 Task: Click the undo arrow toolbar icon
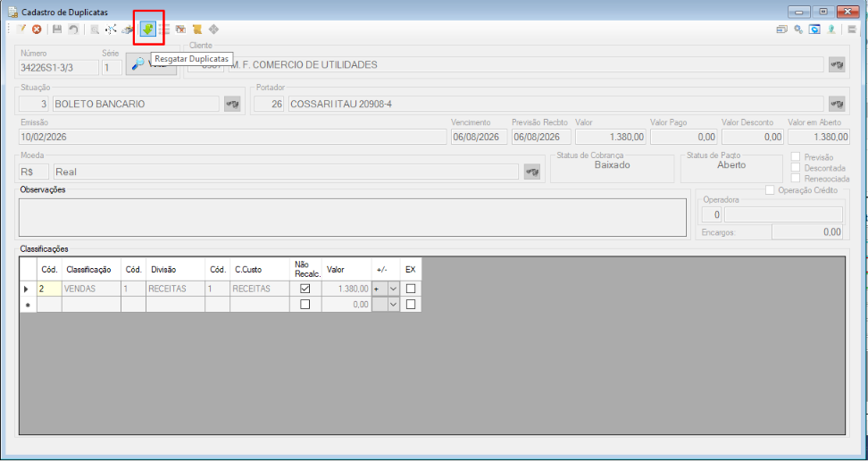(73, 29)
